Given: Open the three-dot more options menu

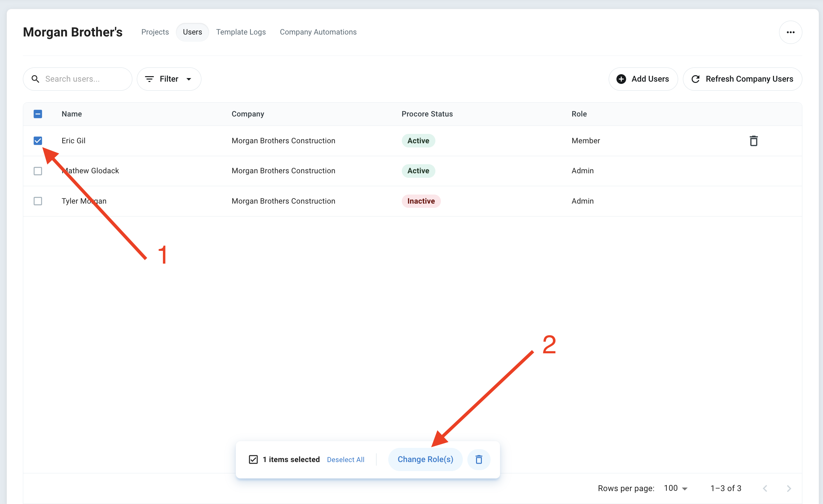Looking at the screenshot, I should click(790, 32).
